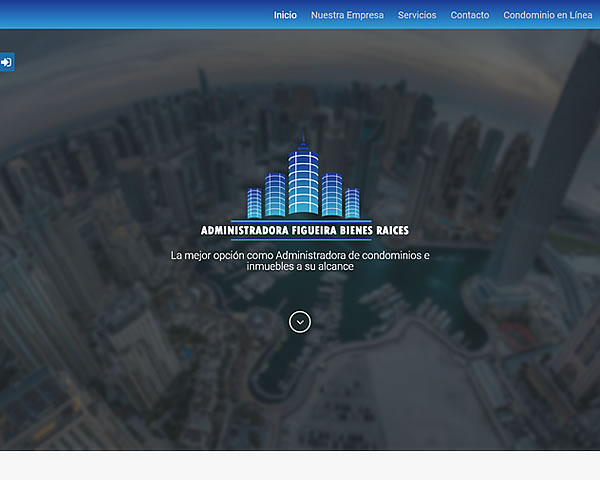Visit Condominio en Línea

tap(548, 15)
